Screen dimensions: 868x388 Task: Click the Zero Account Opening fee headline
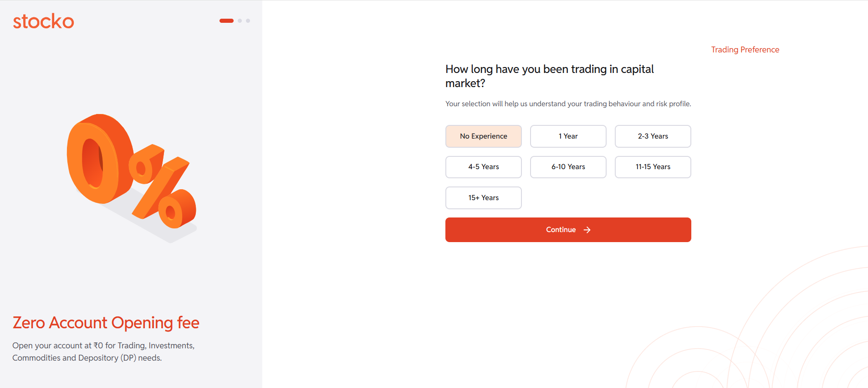click(106, 323)
